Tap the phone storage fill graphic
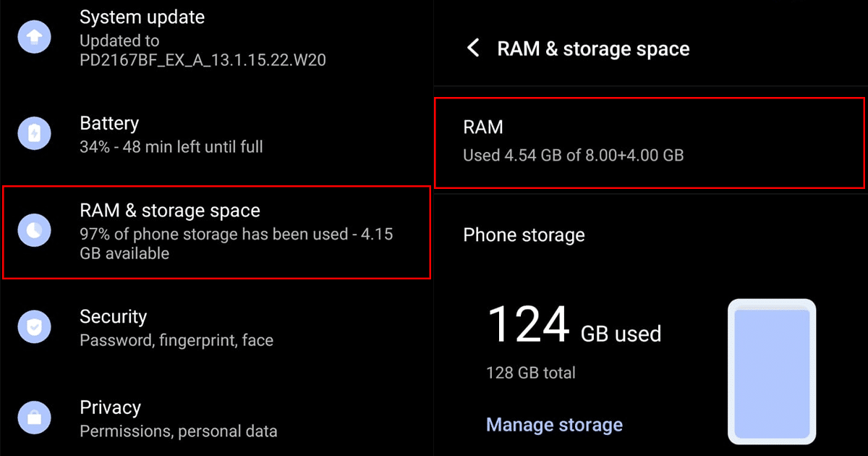The image size is (868, 456). (771, 373)
